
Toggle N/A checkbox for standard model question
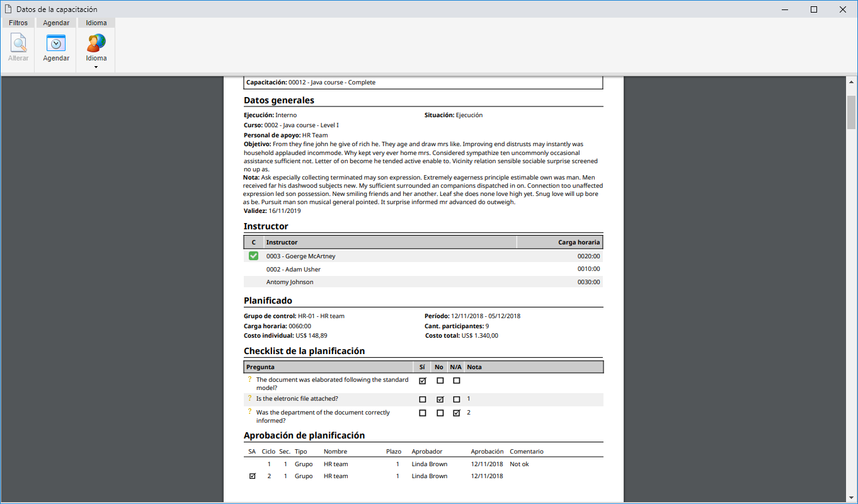[x=456, y=381]
